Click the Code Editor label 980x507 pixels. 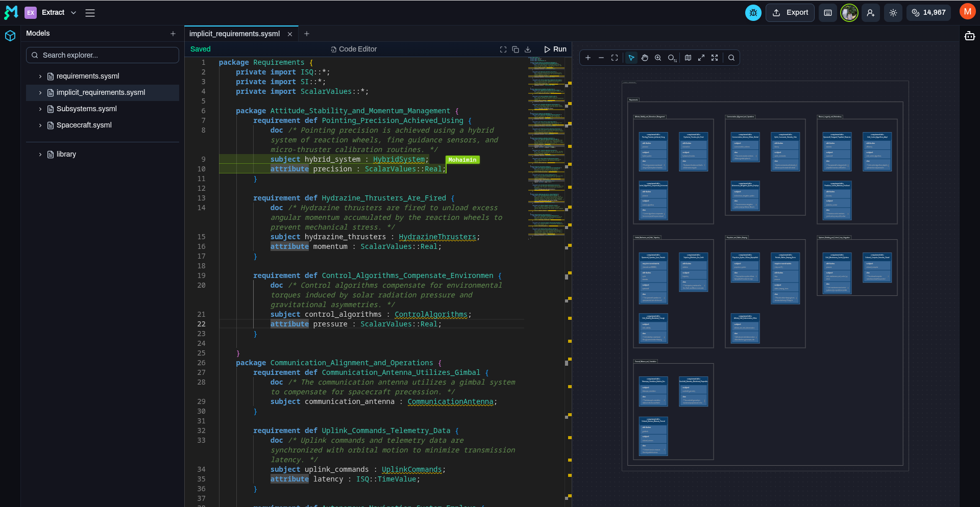pyautogui.click(x=354, y=49)
